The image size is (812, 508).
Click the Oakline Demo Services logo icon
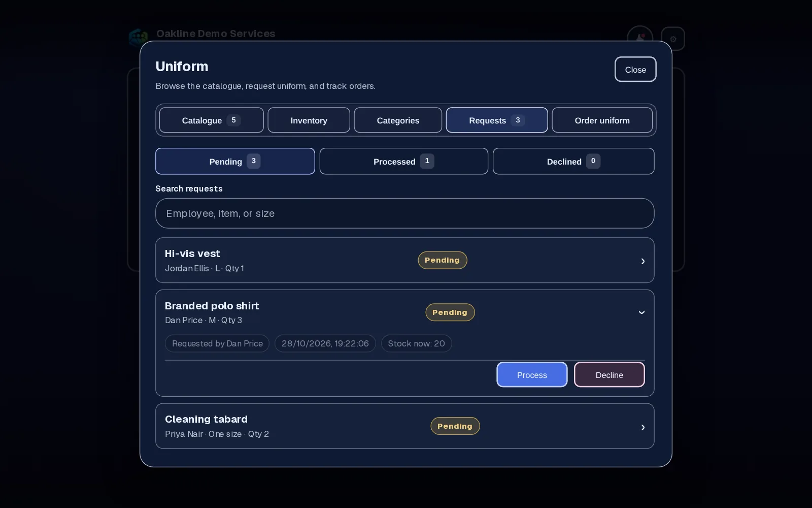(x=139, y=38)
